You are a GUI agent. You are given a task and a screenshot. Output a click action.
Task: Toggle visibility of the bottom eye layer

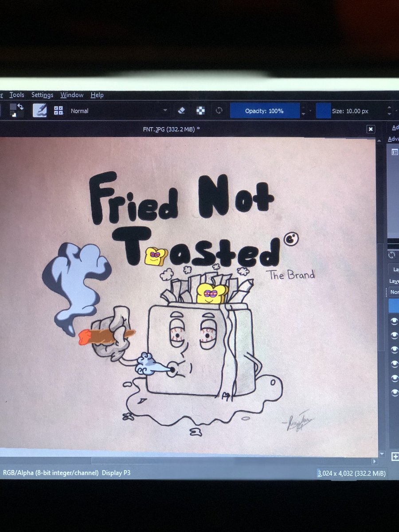pyautogui.click(x=394, y=392)
